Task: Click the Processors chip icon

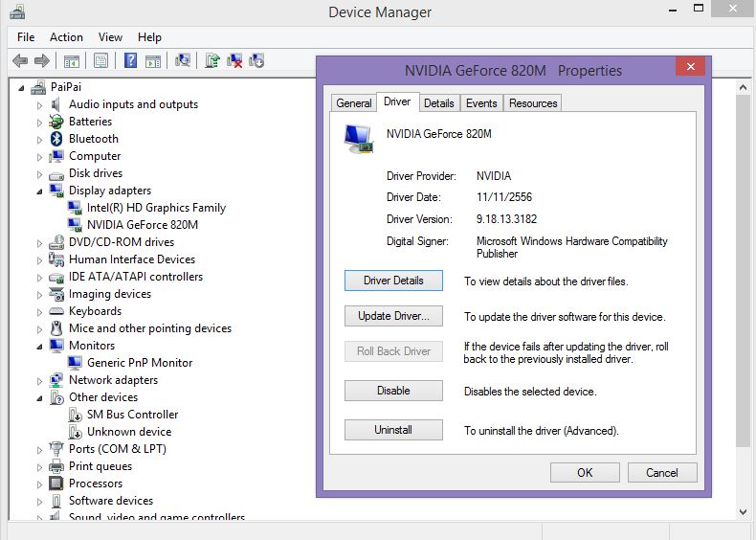Action: tap(56, 484)
